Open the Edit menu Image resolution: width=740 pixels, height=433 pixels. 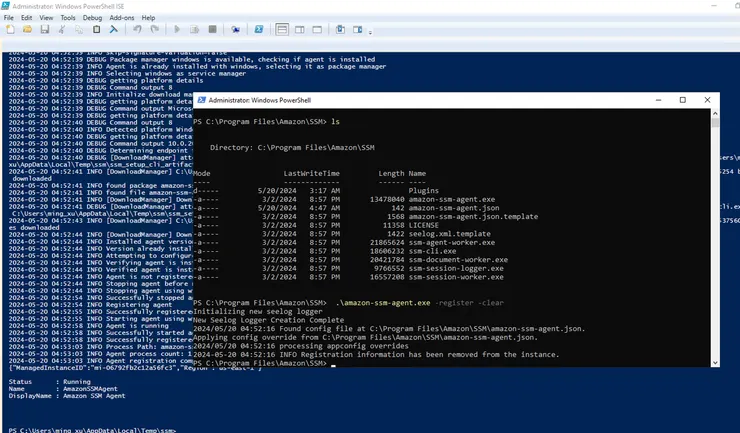tap(26, 17)
